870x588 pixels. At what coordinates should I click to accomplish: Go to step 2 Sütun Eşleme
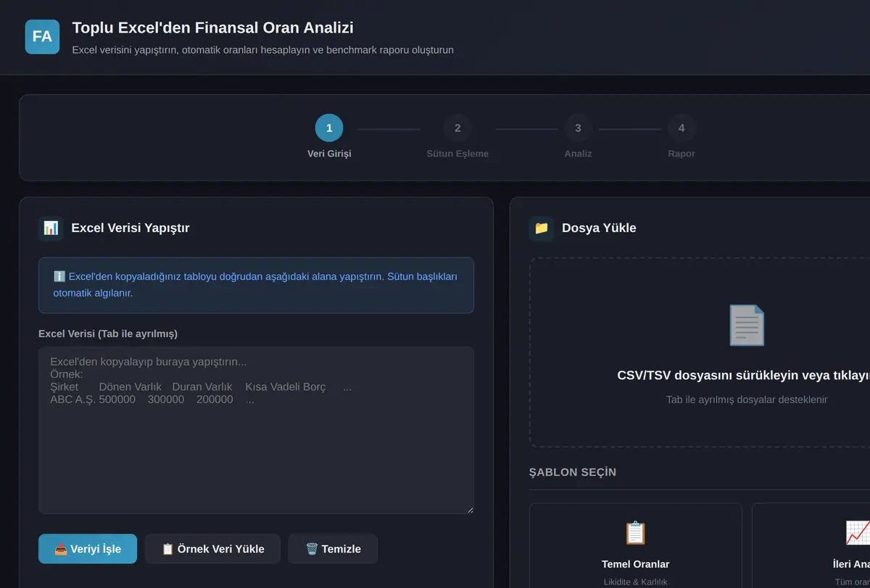[x=457, y=128]
